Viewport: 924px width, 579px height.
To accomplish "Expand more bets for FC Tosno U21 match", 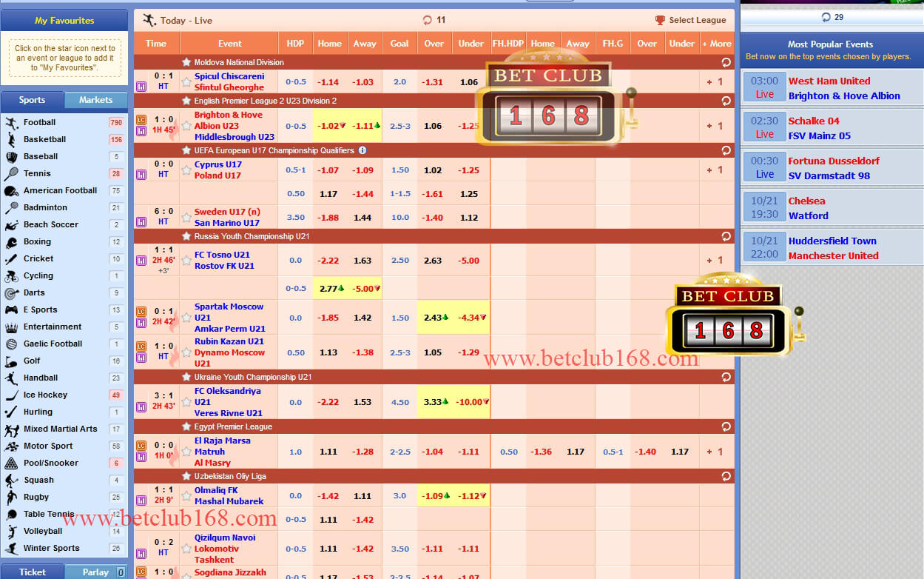I will tap(715, 261).
